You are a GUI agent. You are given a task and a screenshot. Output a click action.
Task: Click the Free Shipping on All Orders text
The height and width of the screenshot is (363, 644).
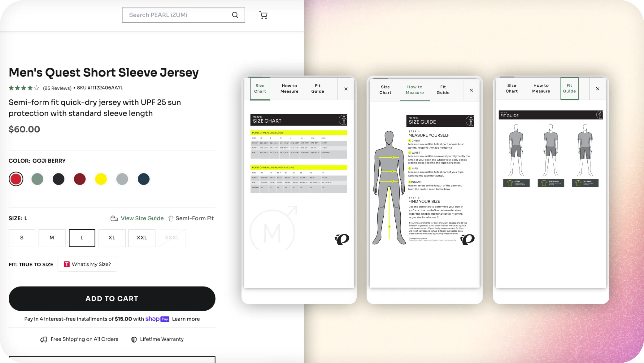(85, 339)
